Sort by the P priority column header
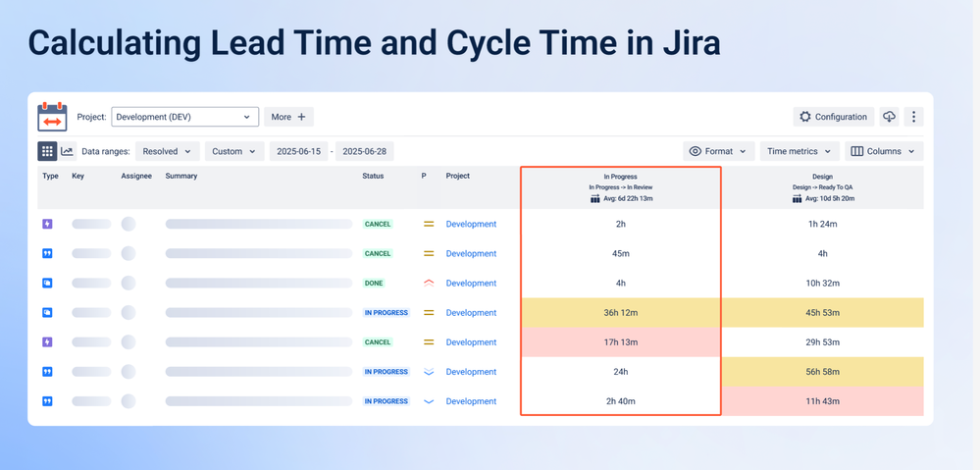 pyautogui.click(x=424, y=177)
